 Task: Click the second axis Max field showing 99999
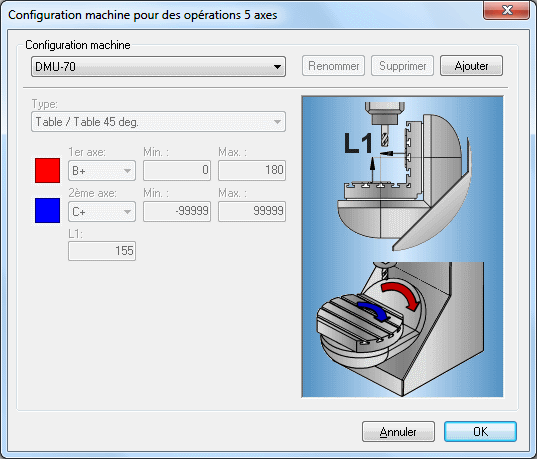click(x=252, y=211)
